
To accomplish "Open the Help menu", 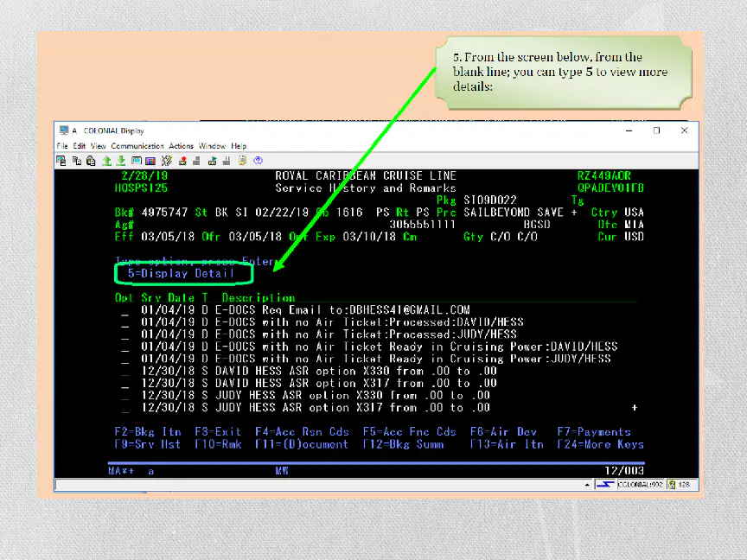I will [239, 146].
